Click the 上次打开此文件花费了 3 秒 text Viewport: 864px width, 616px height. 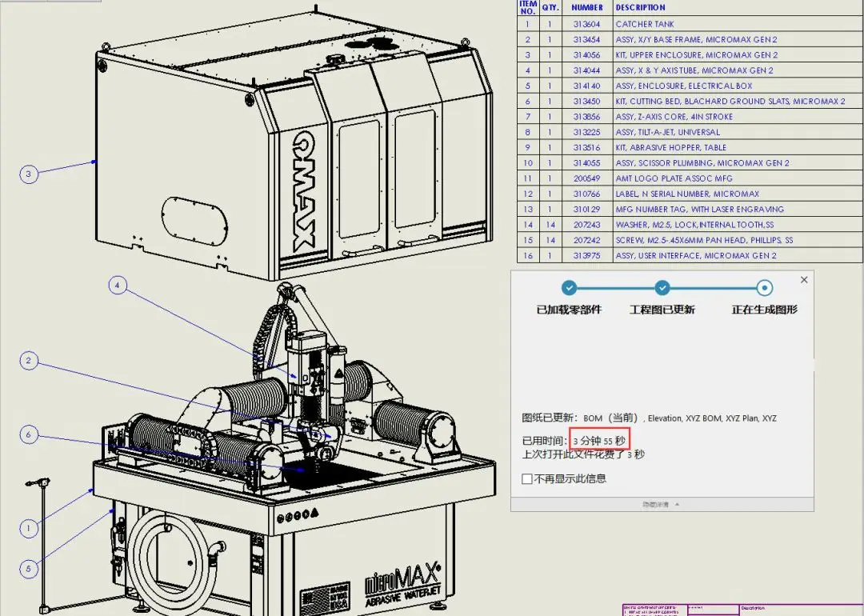point(583,454)
